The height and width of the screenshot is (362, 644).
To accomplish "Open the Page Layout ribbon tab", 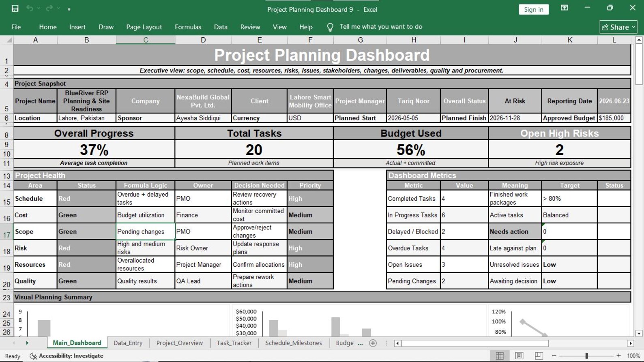I will [x=144, y=27].
